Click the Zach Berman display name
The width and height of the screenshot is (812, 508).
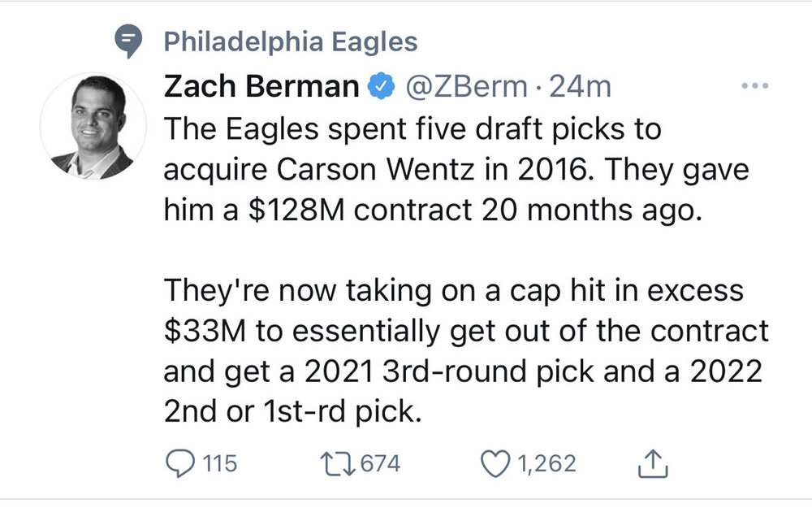[261, 85]
